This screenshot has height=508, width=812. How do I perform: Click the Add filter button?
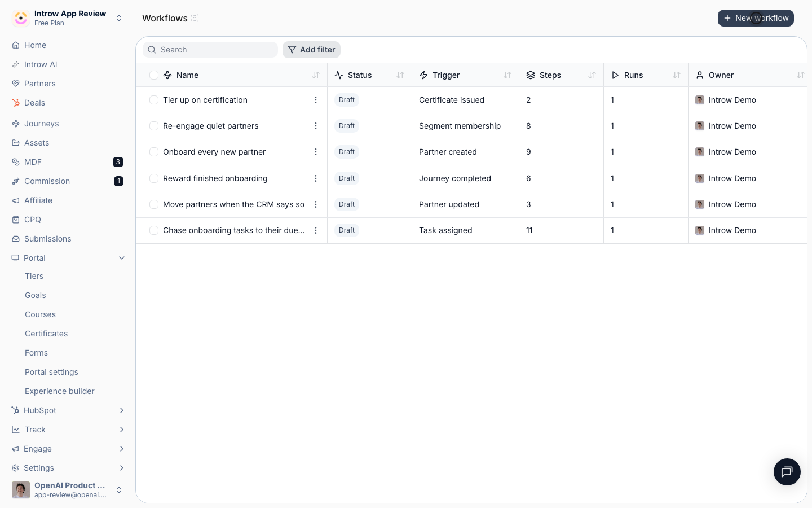click(311, 50)
